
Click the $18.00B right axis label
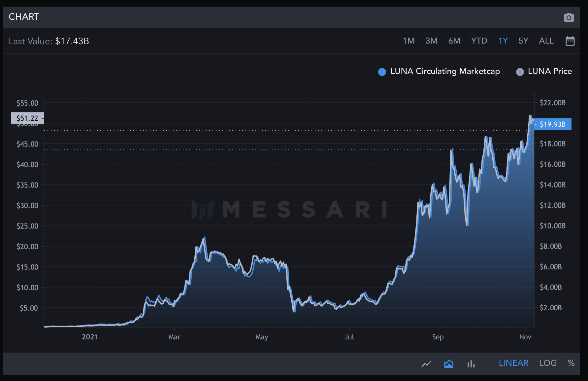(553, 144)
